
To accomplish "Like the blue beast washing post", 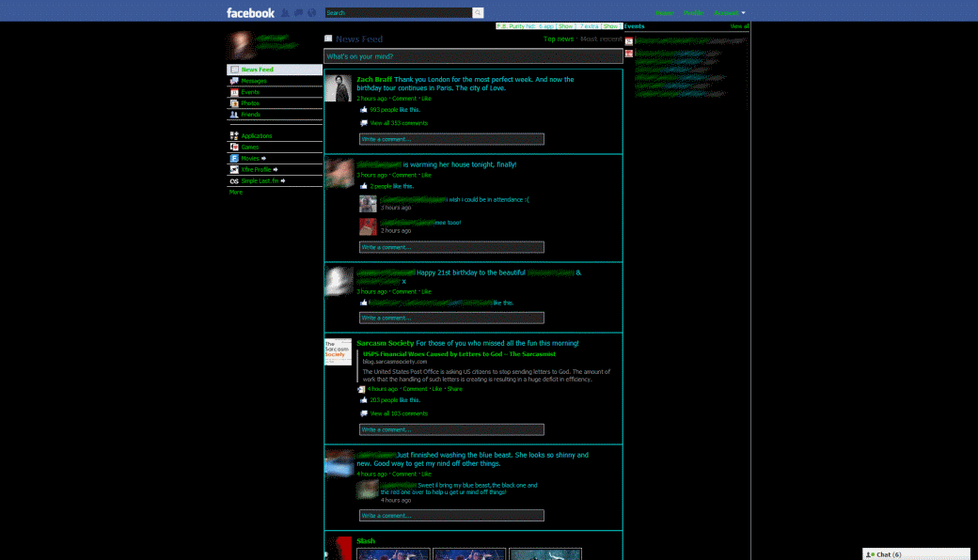I will (427, 474).
